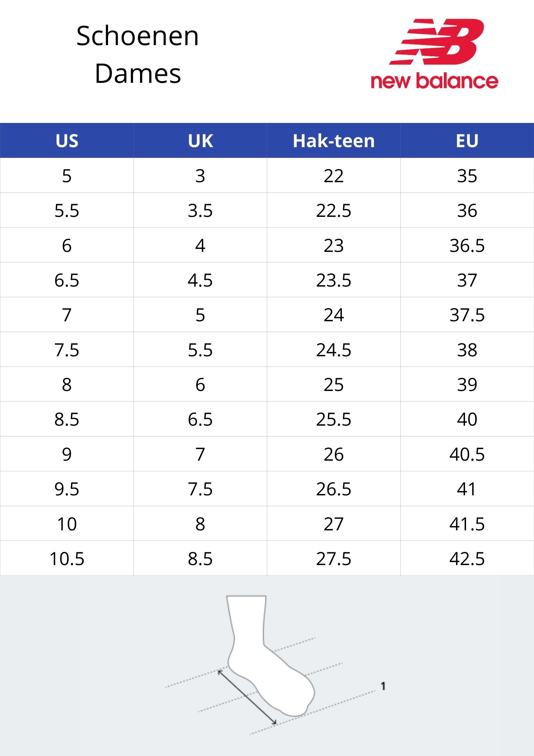This screenshot has width=534, height=756.
Task: Click Hak-teen value 26 cell
Action: coord(334,454)
